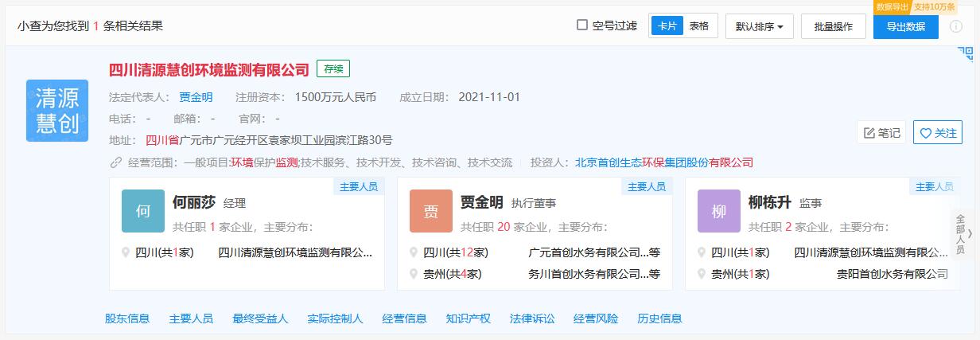Click the 数据导出 badge
The image size is (980, 340).
pos(892,6)
